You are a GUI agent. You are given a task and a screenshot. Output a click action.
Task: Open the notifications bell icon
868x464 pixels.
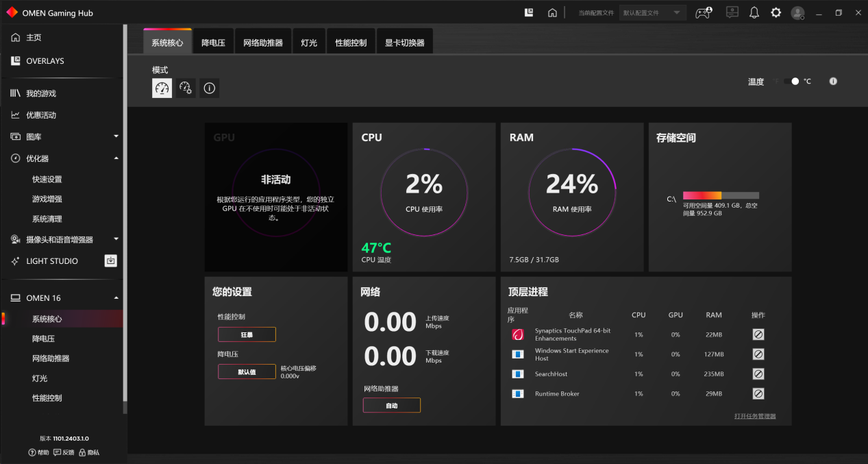click(x=754, y=12)
